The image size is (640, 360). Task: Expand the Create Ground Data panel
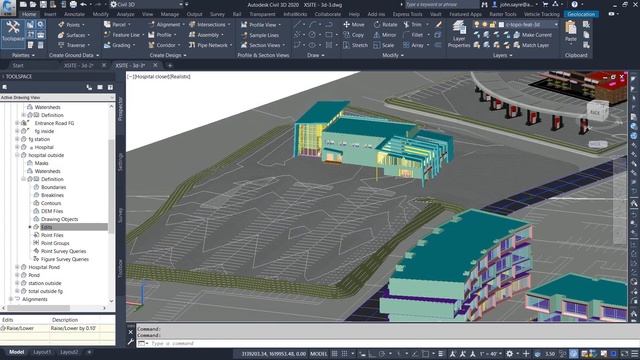[74, 55]
